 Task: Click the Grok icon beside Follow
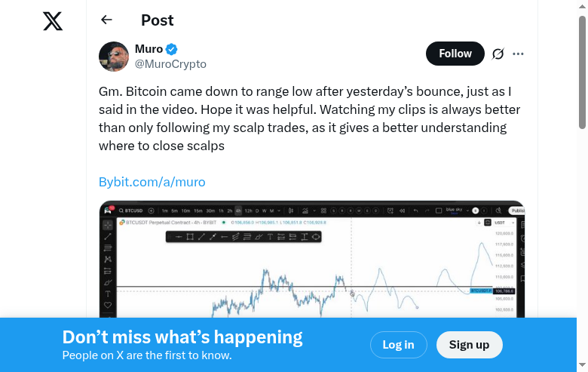click(498, 54)
